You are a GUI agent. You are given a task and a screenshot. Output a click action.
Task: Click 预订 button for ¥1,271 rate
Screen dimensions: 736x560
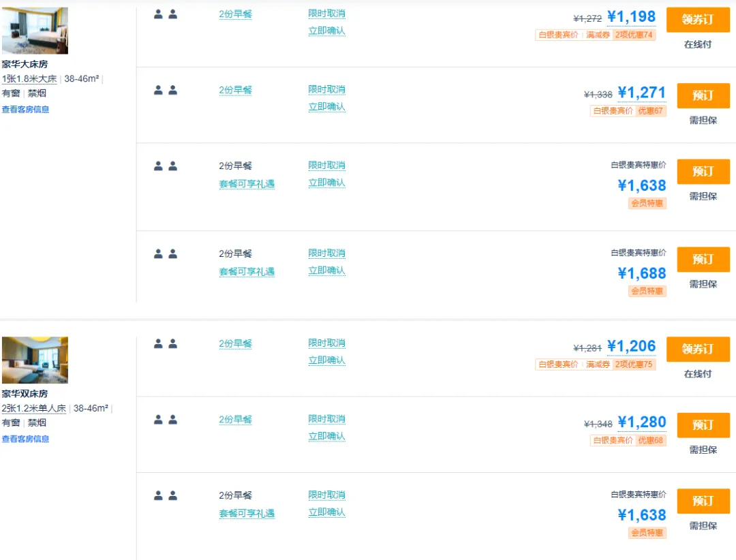(x=703, y=96)
